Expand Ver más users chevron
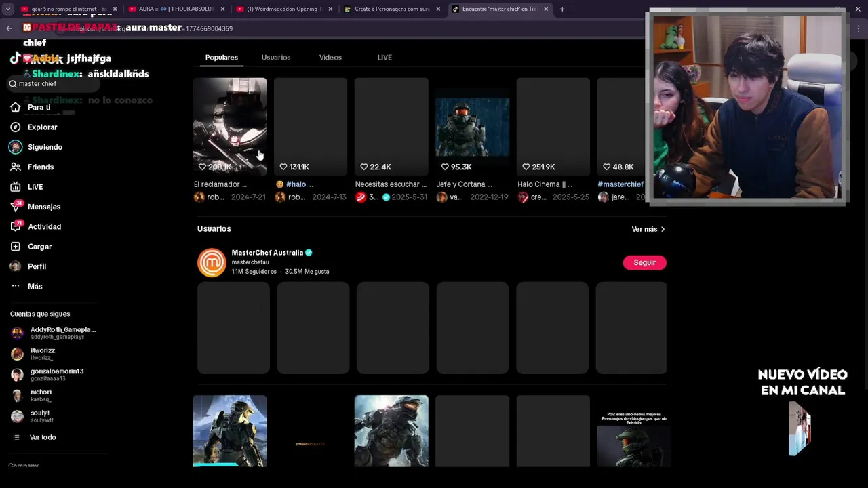Screen dimensions: 868x488 click(x=663, y=229)
